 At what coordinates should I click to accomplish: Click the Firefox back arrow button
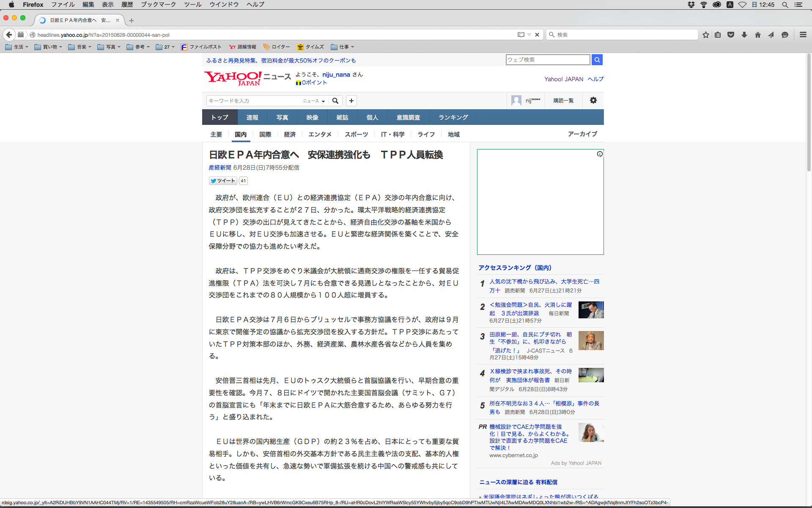tap(9, 35)
